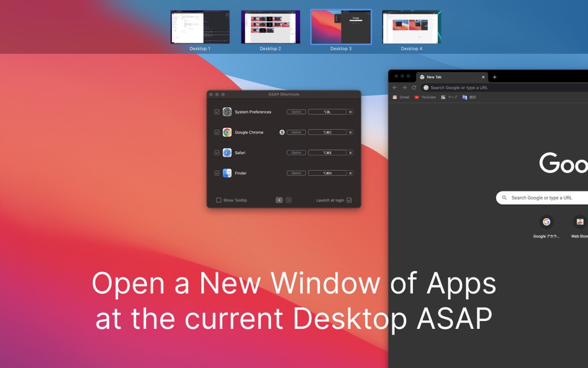Disable the Safari shortcut checkbox
This screenshot has height=368, width=588.
(x=217, y=152)
